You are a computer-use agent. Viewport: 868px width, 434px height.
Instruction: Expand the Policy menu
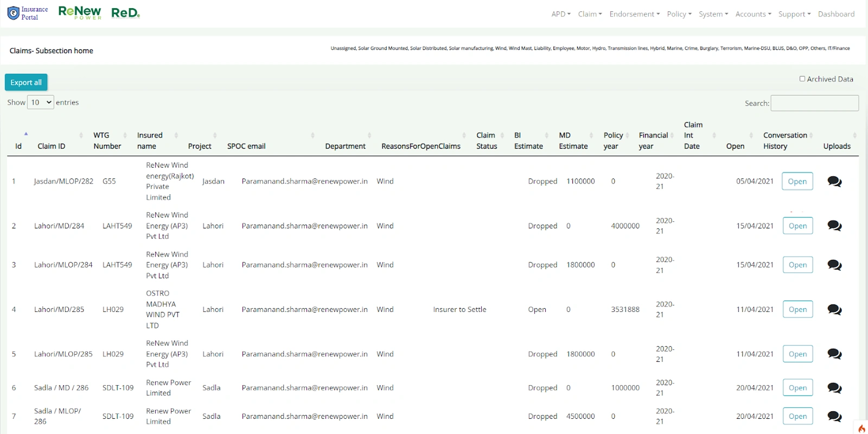click(679, 14)
